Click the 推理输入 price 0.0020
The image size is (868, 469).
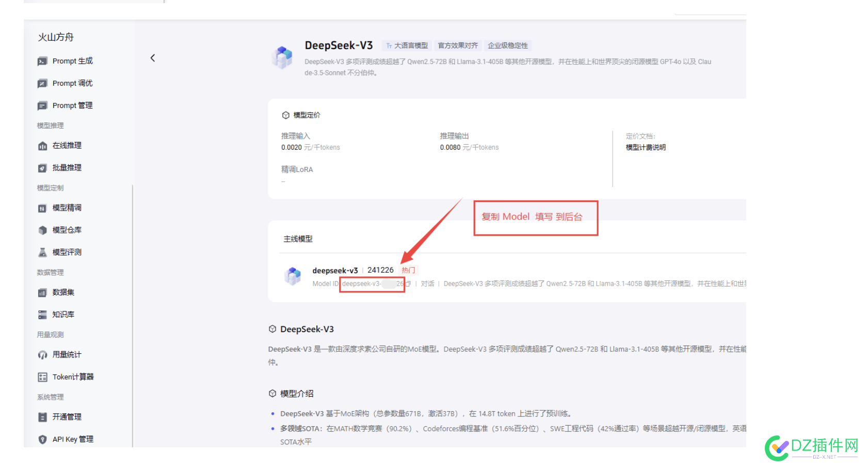(292, 148)
